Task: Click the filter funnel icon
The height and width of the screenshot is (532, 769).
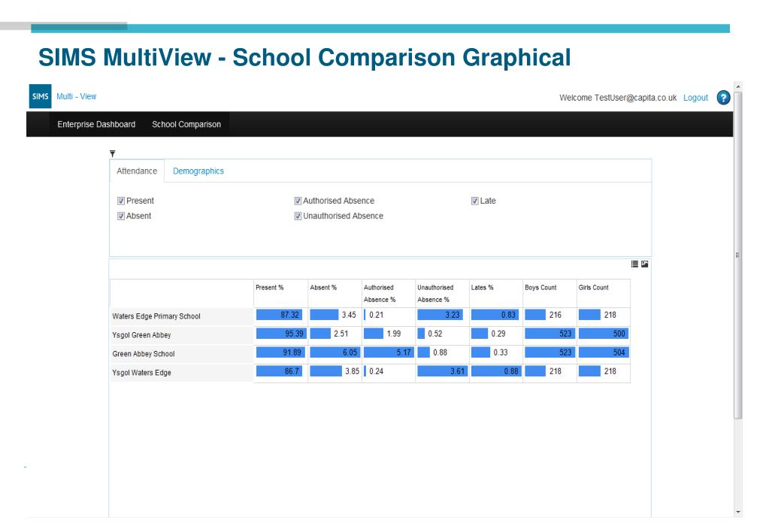Action: tap(112, 153)
